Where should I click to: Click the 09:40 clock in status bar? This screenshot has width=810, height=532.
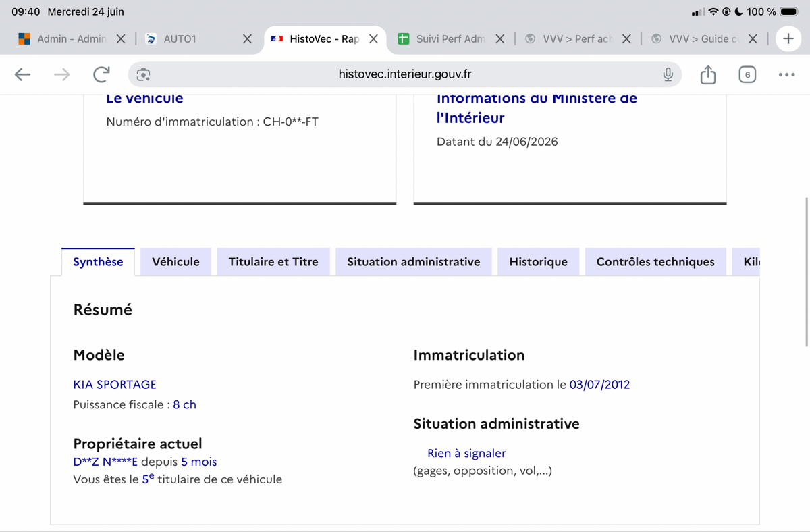pyautogui.click(x=26, y=11)
